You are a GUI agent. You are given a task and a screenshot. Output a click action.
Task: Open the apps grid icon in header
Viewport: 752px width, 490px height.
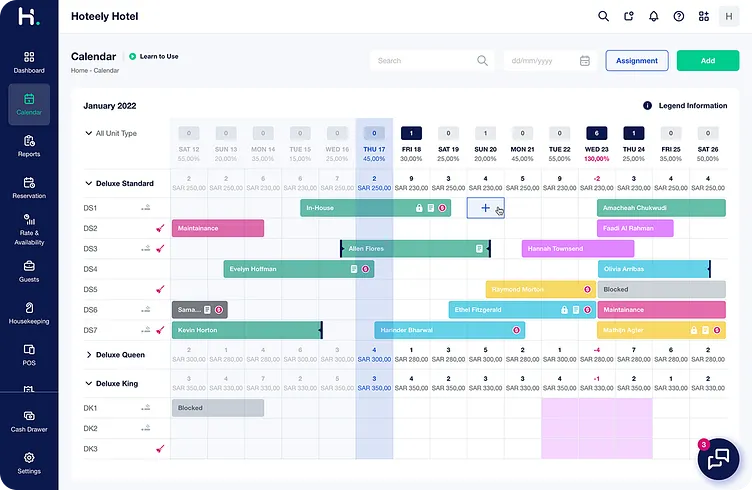coord(704,16)
